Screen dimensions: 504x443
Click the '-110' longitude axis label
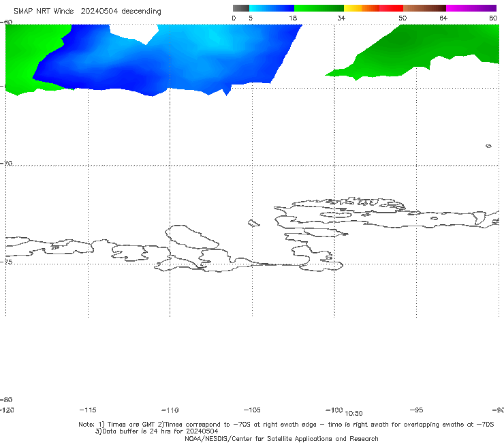pyautogui.click(x=170, y=410)
